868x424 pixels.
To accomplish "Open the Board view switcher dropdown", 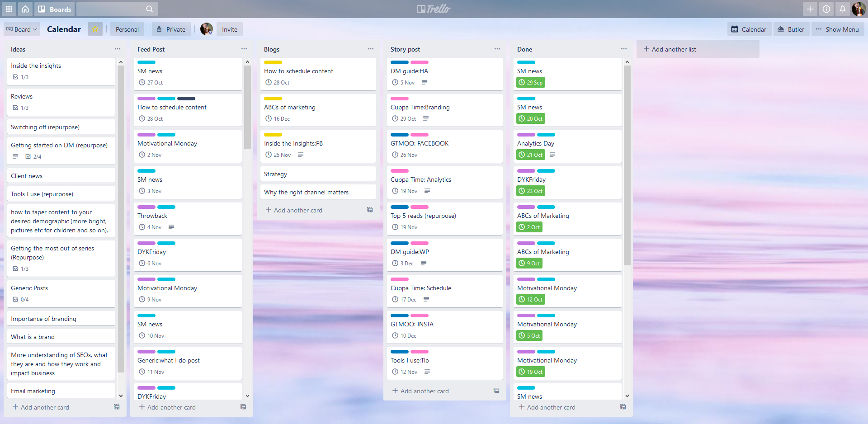I will (22, 29).
